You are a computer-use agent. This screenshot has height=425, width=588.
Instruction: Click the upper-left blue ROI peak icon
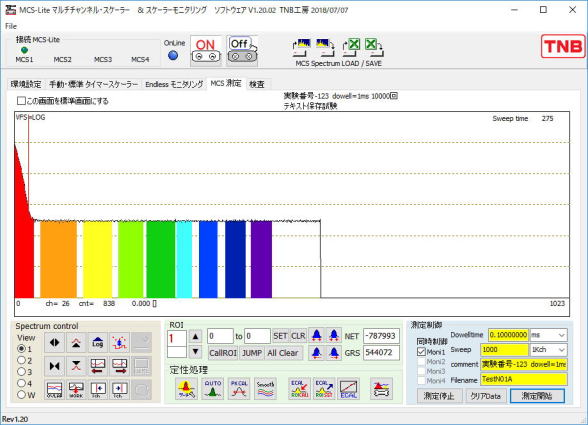point(316,335)
